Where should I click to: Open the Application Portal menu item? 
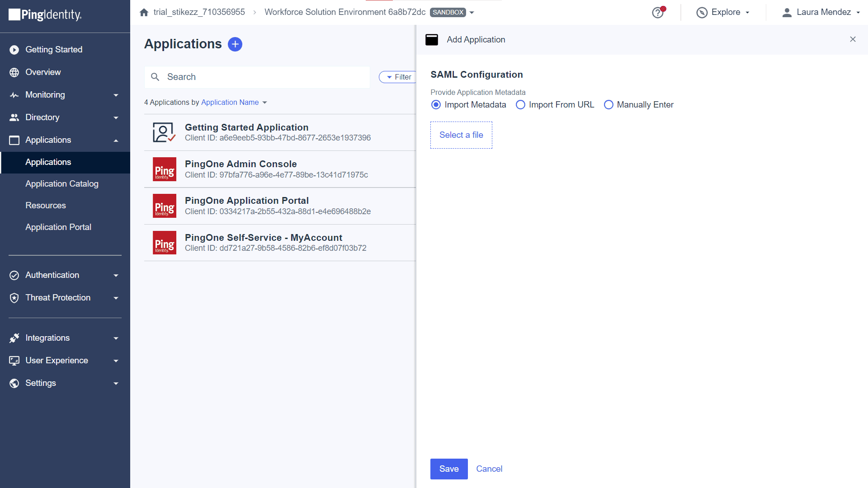[58, 227]
